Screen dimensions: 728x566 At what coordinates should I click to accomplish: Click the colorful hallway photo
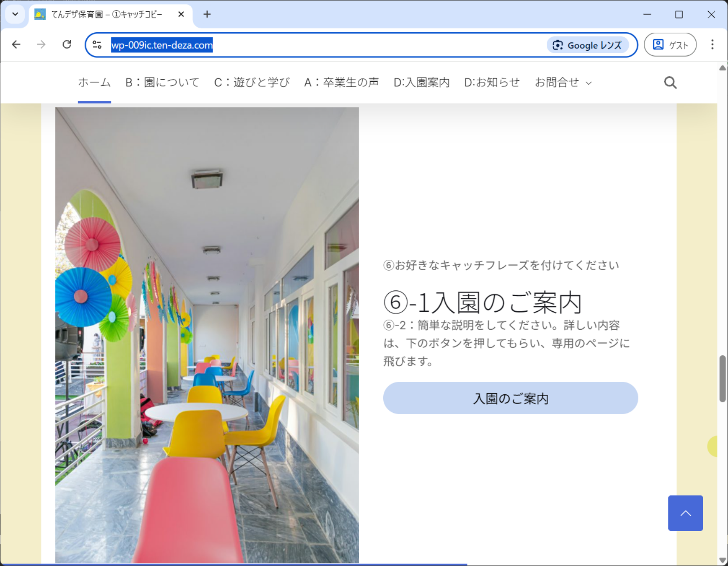coord(207,335)
